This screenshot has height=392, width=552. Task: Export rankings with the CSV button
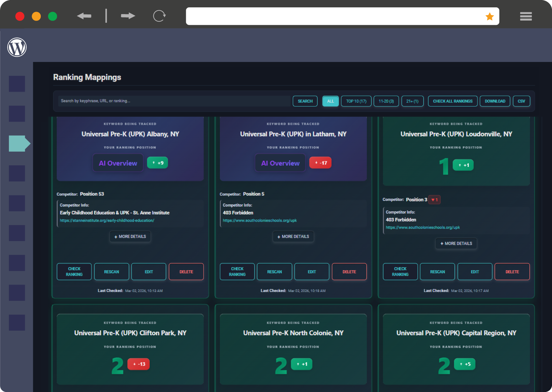pyautogui.click(x=521, y=101)
